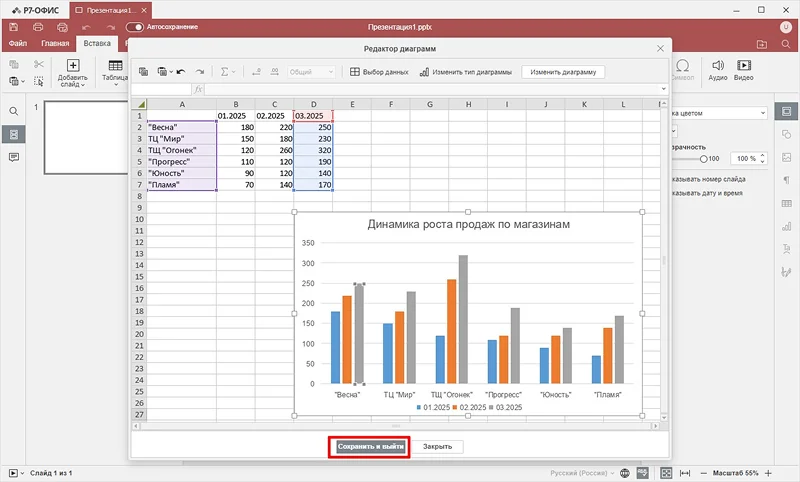800x482 pixels.
Task: Open Shape settings in right sidebar
Action: tap(786, 134)
